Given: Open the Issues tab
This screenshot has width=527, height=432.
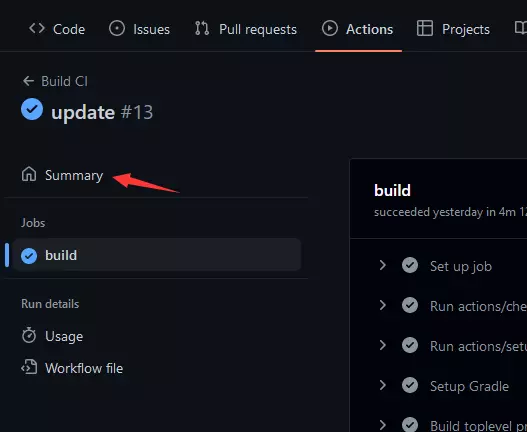Looking at the screenshot, I should point(139,29).
